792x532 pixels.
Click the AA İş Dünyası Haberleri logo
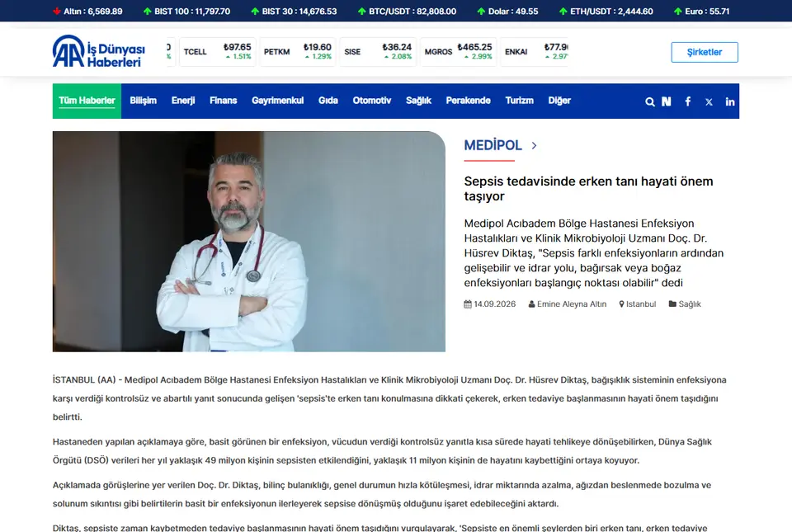[x=99, y=51]
